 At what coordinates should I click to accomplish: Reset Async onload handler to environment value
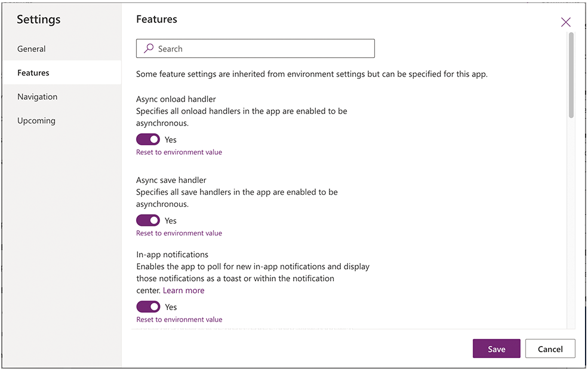(179, 152)
